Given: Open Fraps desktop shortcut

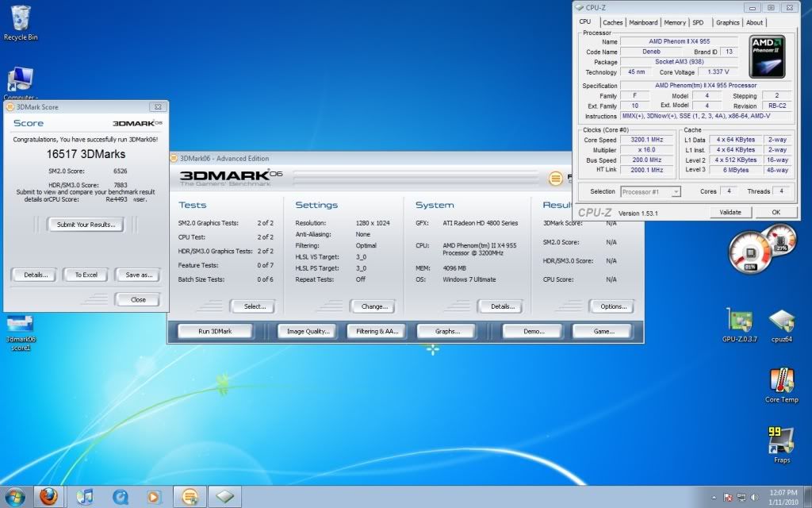Looking at the screenshot, I should (x=781, y=444).
